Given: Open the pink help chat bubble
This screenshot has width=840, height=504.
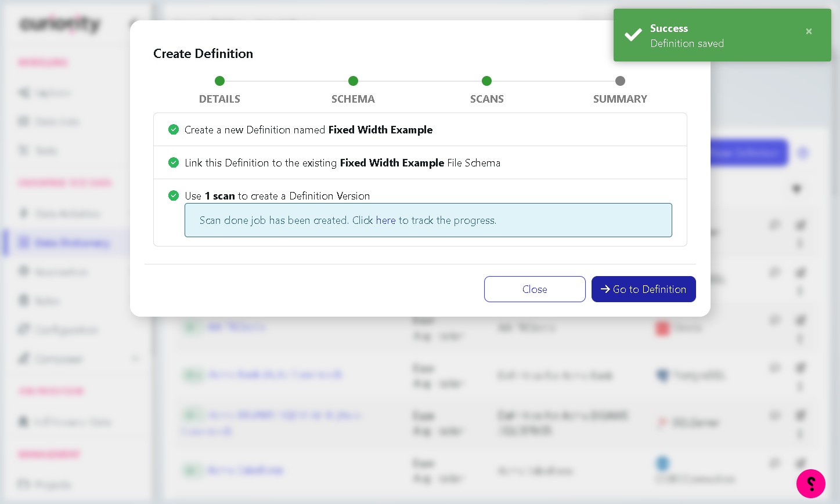Looking at the screenshot, I should (811, 483).
